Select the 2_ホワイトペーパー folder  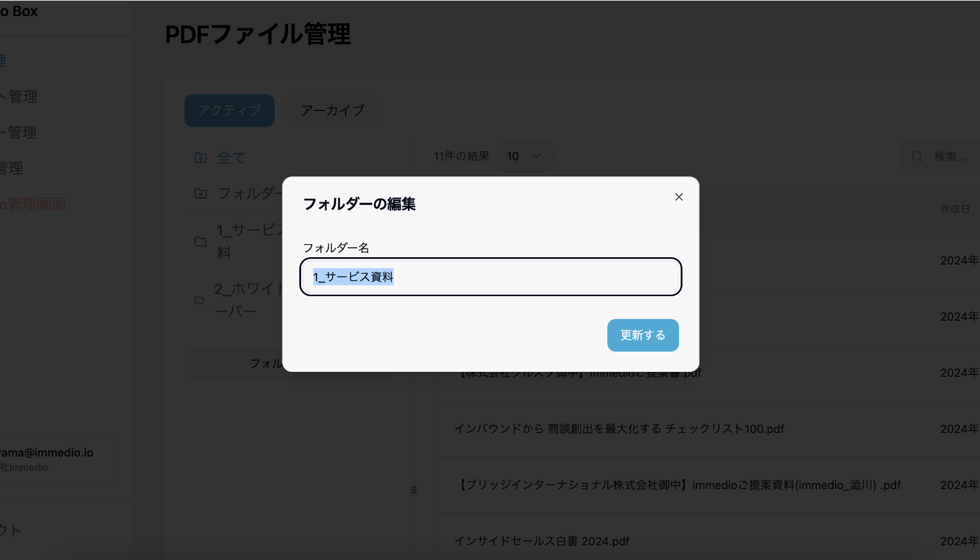247,300
